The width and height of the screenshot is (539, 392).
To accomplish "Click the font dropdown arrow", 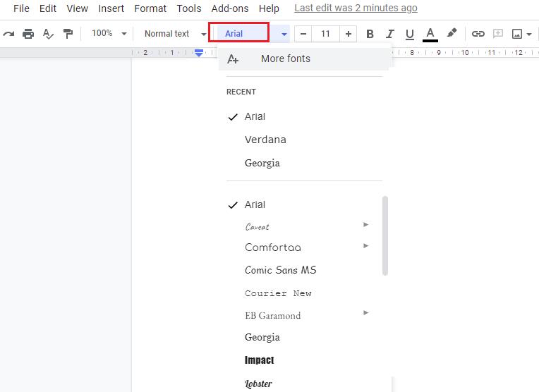I will [x=284, y=34].
